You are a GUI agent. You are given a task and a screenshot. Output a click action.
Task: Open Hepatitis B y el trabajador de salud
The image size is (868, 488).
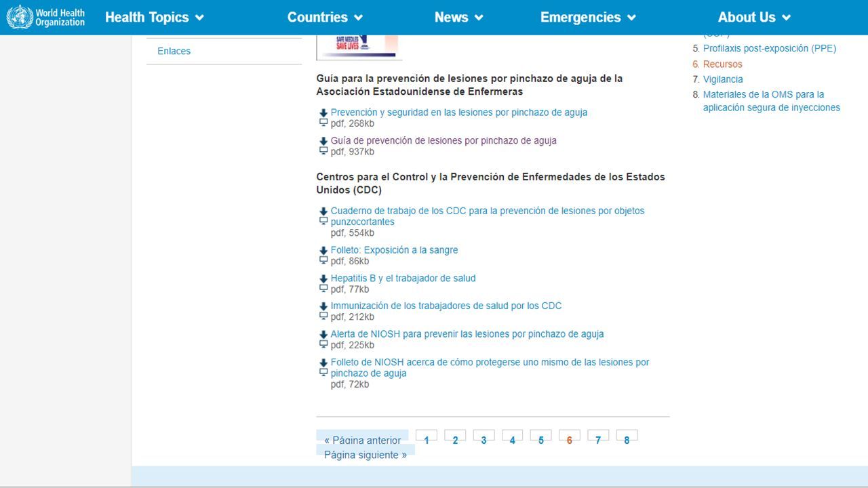(x=403, y=279)
